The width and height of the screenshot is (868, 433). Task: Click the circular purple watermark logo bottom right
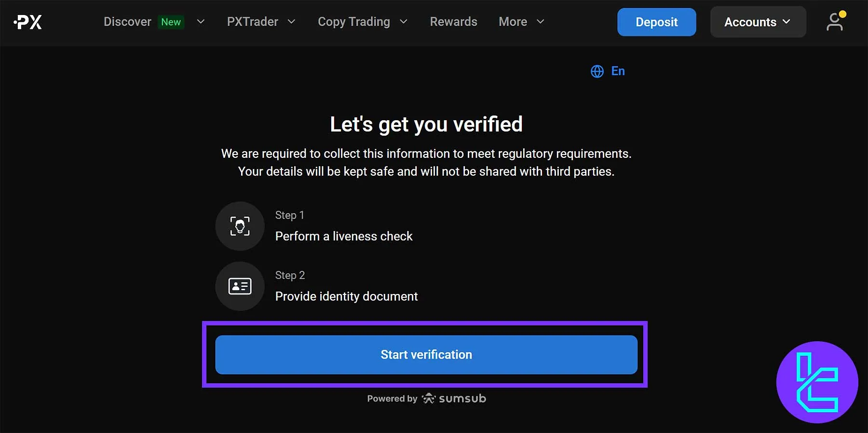(x=816, y=382)
